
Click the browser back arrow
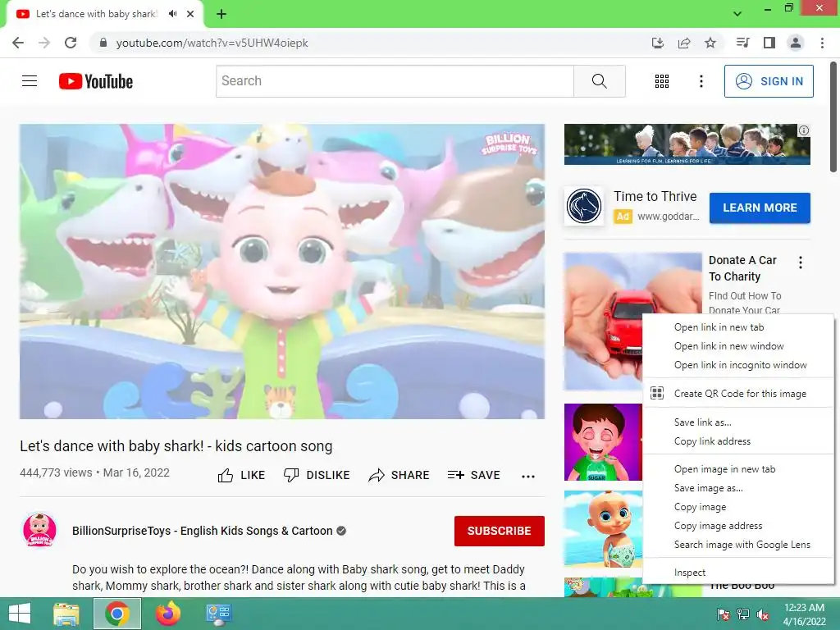[x=18, y=43]
